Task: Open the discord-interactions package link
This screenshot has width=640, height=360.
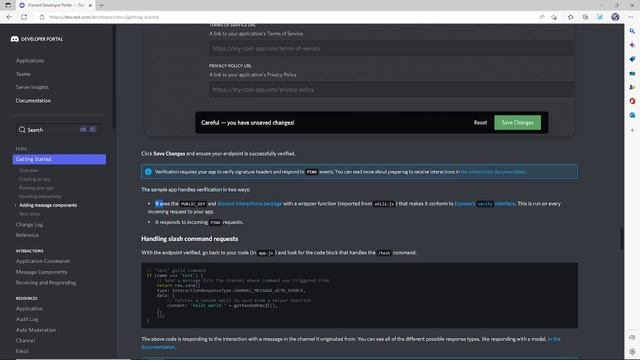Action: (249, 204)
